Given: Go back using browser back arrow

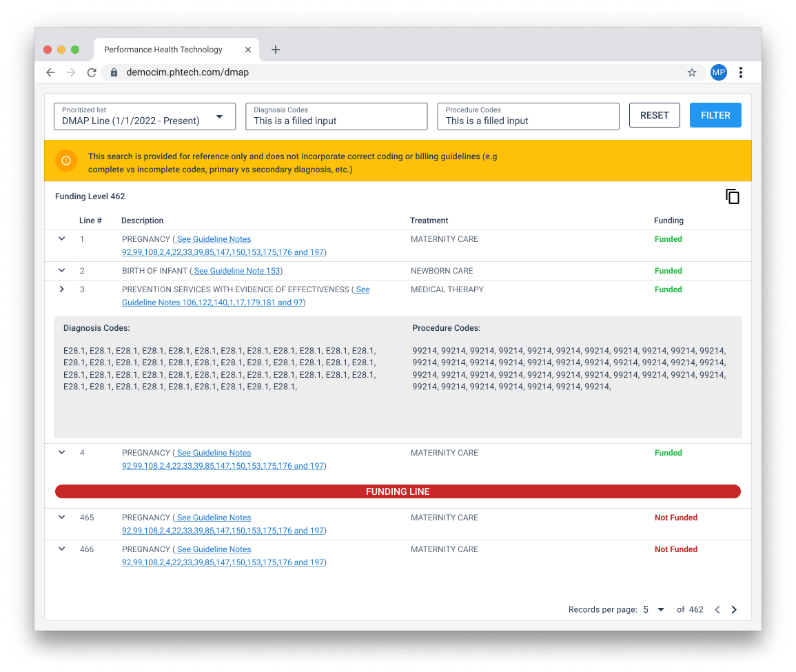Looking at the screenshot, I should pos(50,72).
